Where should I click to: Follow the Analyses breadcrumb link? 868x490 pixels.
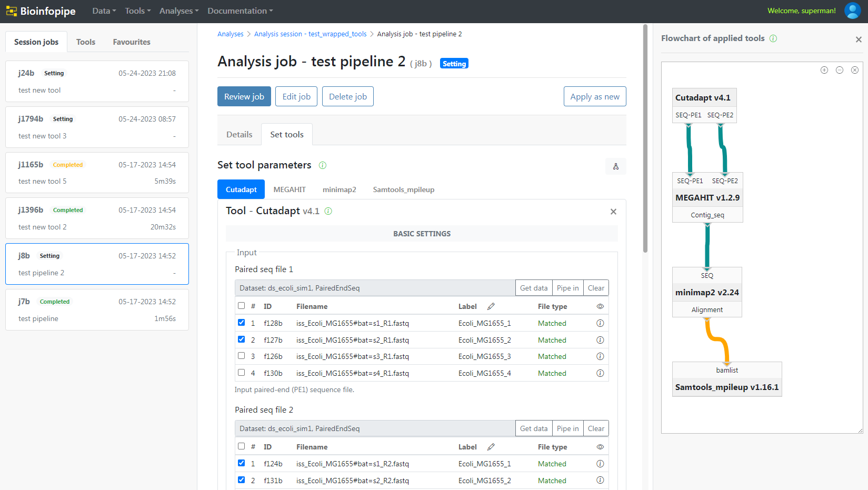click(x=231, y=34)
